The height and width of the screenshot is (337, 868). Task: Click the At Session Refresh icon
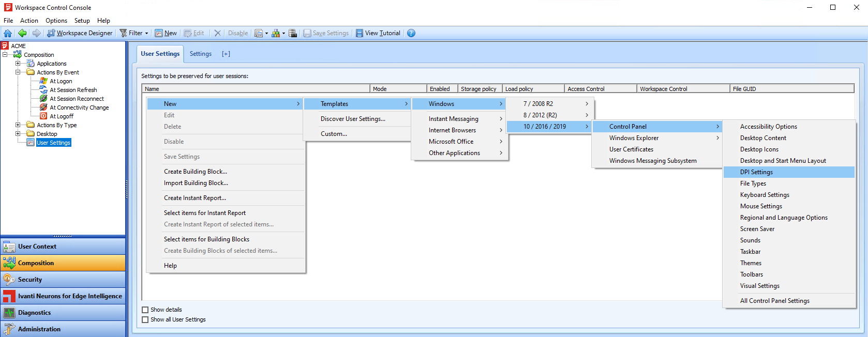44,90
